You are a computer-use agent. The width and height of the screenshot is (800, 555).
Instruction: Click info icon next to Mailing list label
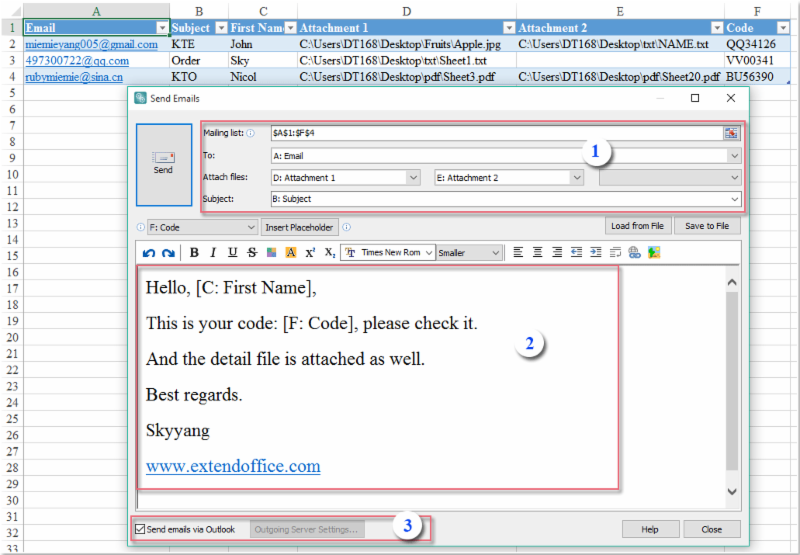coord(251,133)
